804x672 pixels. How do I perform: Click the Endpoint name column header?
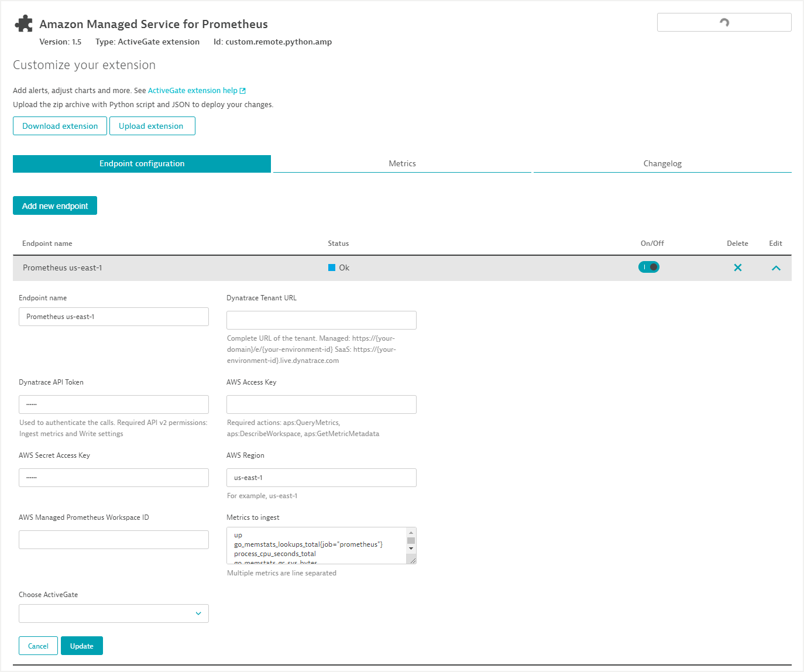point(47,244)
